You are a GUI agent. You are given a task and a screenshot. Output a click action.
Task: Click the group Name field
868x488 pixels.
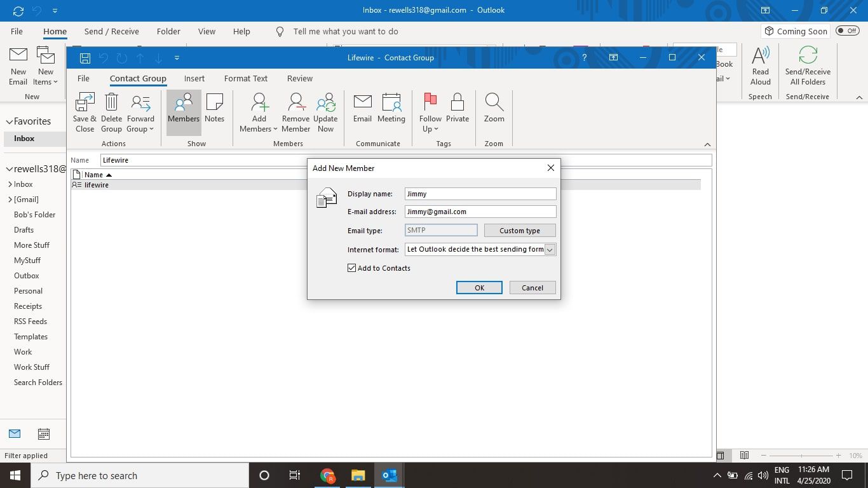(x=406, y=160)
